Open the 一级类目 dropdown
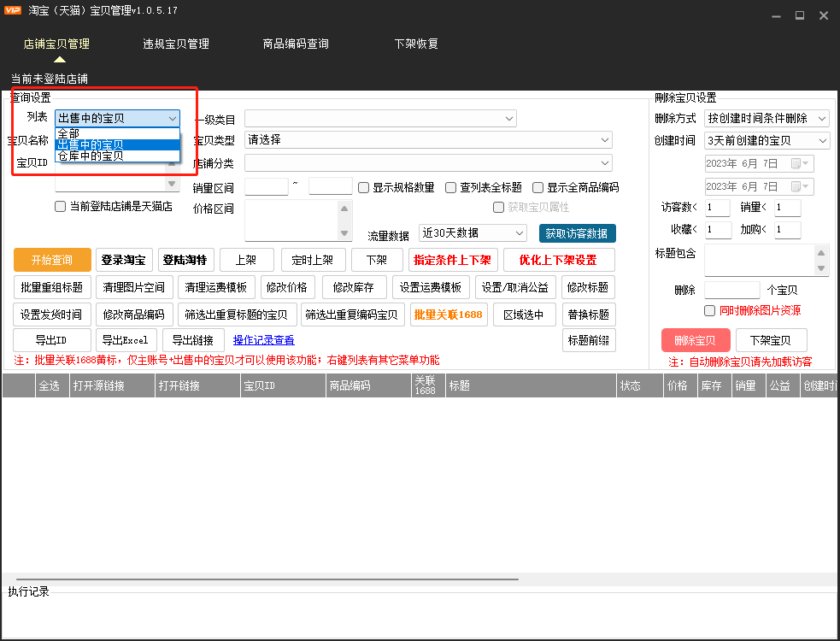The width and height of the screenshot is (840, 641). click(x=380, y=119)
